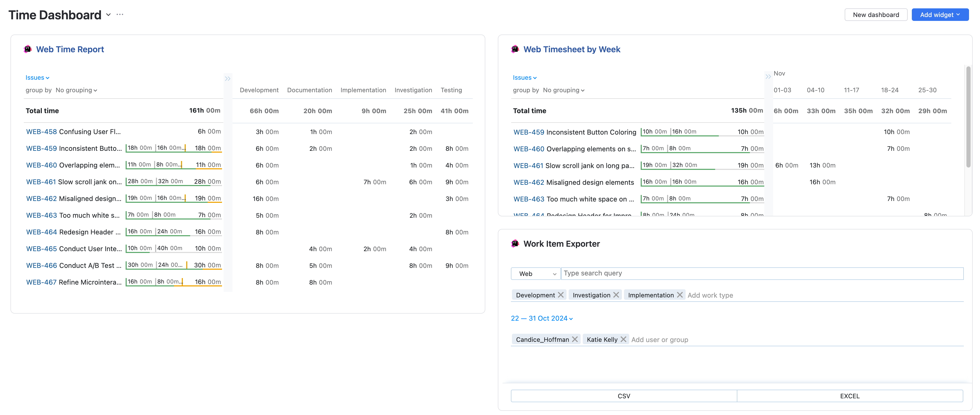Screen dimensions: 980x415
Task: Open issue WEB-461 in the Web Time Report
Action: (41, 182)
